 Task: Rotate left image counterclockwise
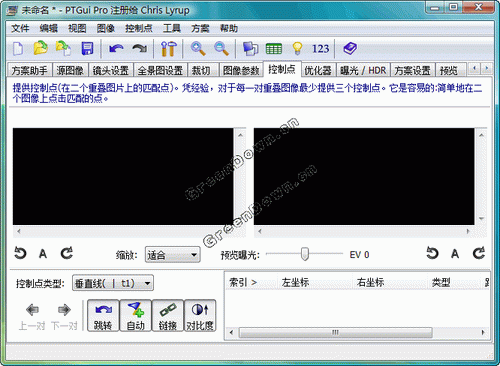click(20, 254)
